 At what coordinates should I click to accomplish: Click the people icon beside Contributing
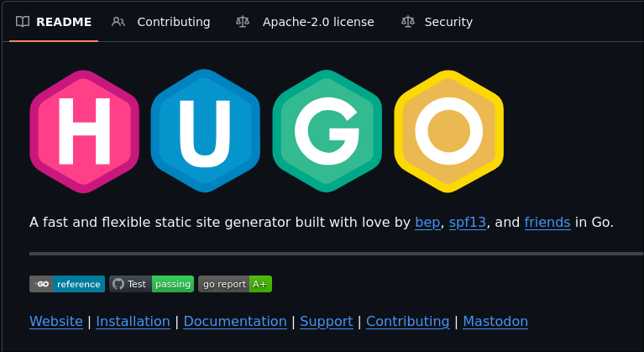coord(118,22)
